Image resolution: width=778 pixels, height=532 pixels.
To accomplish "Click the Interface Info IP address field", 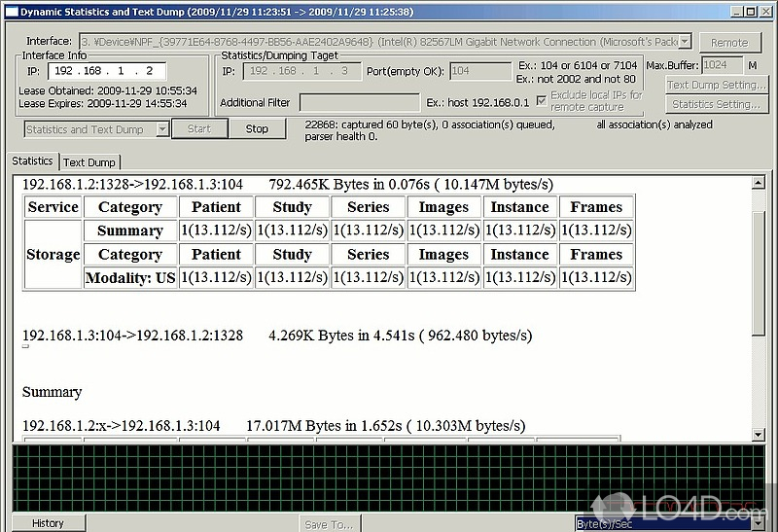I will click(105, 71).
